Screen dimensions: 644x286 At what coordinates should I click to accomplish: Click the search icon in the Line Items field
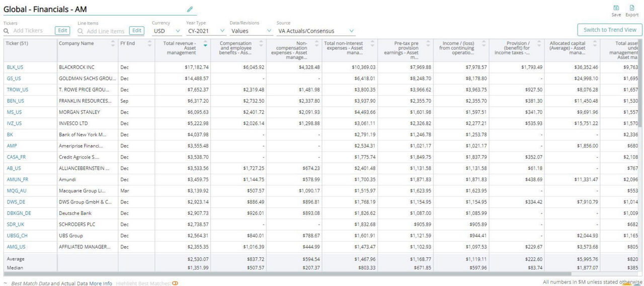80,31
